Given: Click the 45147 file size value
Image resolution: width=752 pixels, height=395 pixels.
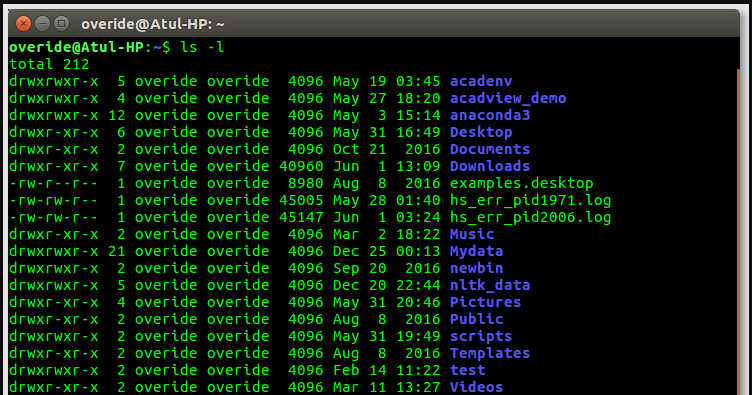Looking at the screenshot, I should tap(301, 217).
